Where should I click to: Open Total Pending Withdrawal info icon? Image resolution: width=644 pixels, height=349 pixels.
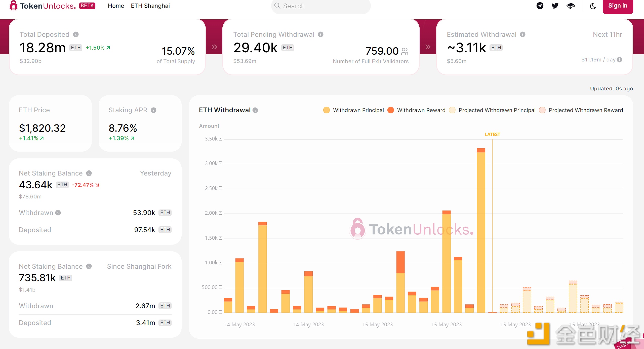(320, 34)
